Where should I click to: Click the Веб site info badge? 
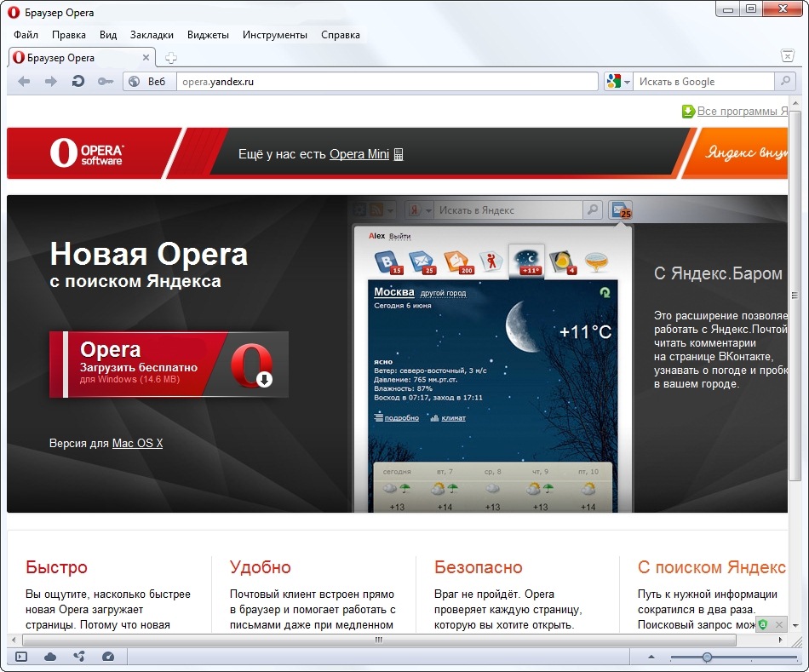(x=148, y=82)
